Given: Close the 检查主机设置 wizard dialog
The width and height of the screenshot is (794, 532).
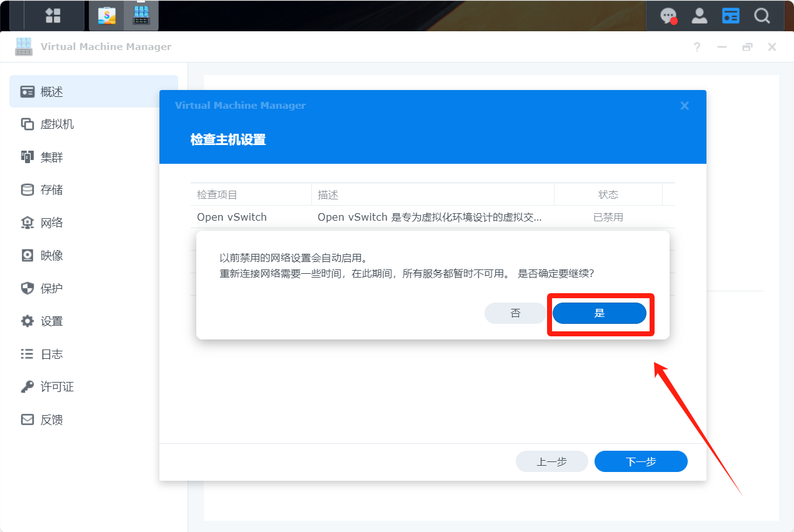Looking at the screenshot, I should pyautogui.click(x=685, y=106).
